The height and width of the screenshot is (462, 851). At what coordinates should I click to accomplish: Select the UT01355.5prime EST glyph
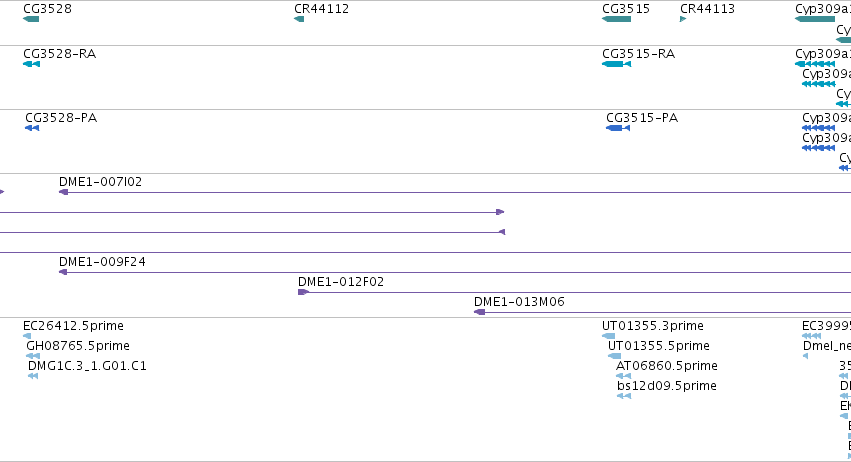pos(614,356)
